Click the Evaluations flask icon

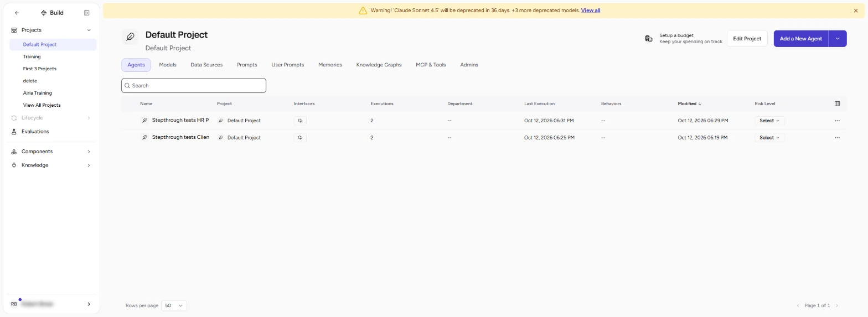pyautogui.click(x=14, y=132)
